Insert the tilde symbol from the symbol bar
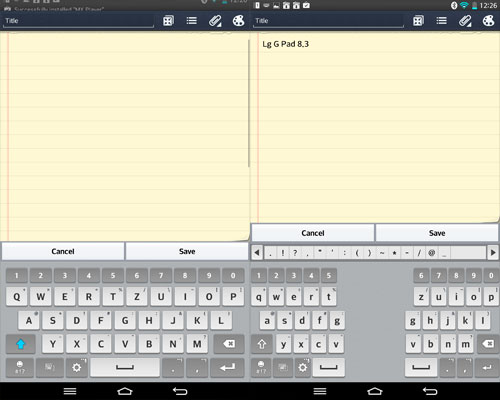This screenshot has height=400, width=500. 382,253
